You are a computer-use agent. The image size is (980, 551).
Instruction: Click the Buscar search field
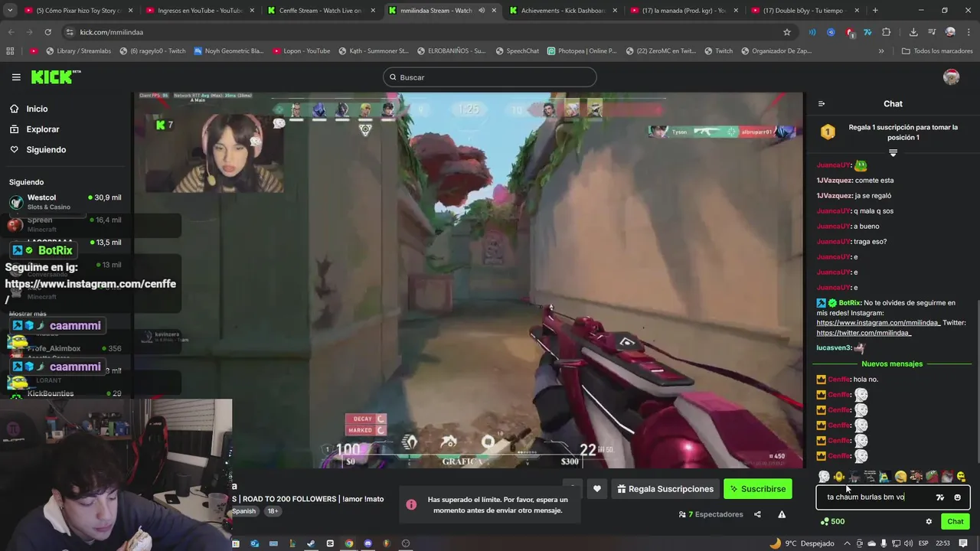point(490,77)
